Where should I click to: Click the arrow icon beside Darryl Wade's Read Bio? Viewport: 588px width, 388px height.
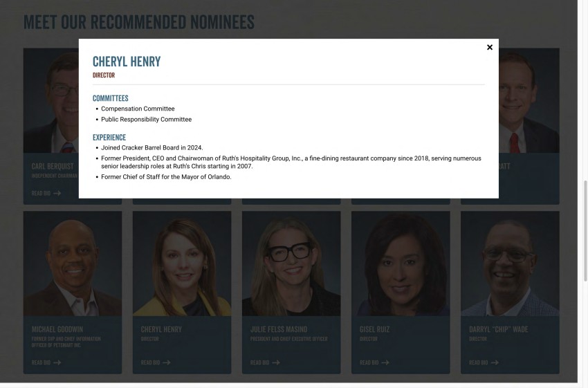click(x=495, y=362)
